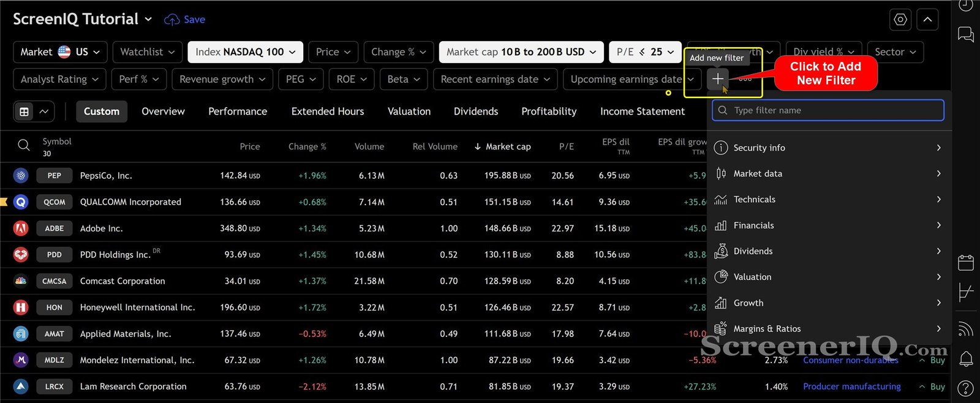The height and width of the screenshot is (403, 980).
Task: Open chat icon in right sidebar
Action: (x=966, y=34)
